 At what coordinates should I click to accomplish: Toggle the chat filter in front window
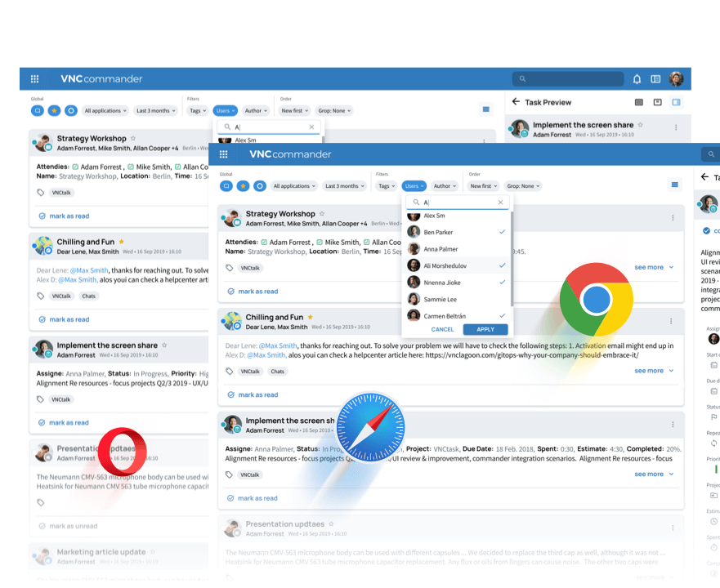coord(226,186)
